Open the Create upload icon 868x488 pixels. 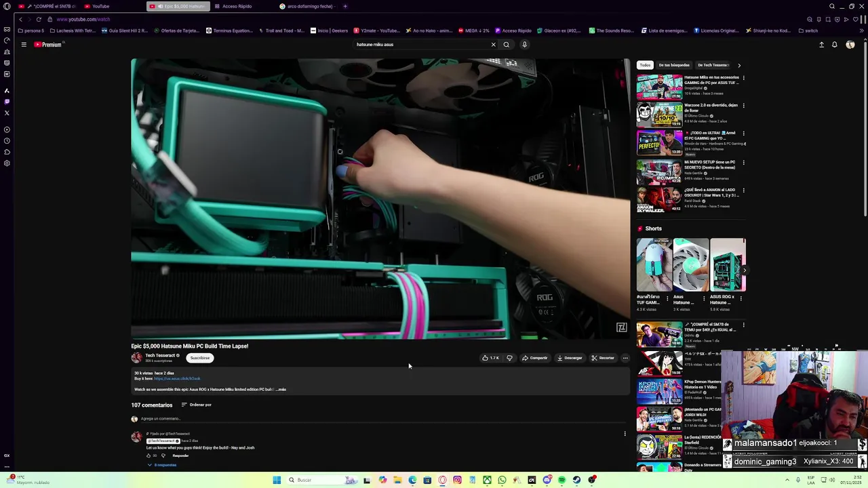821,45
